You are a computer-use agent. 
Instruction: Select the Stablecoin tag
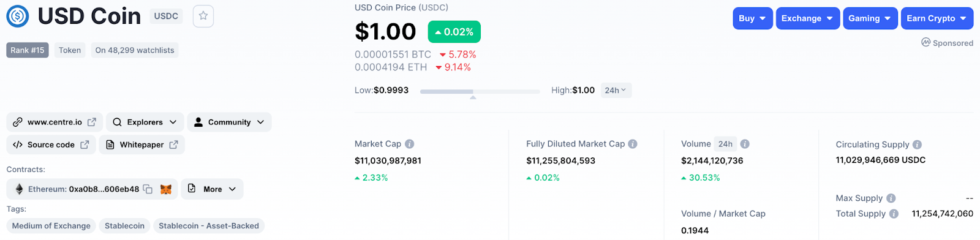tap(124, 226)
